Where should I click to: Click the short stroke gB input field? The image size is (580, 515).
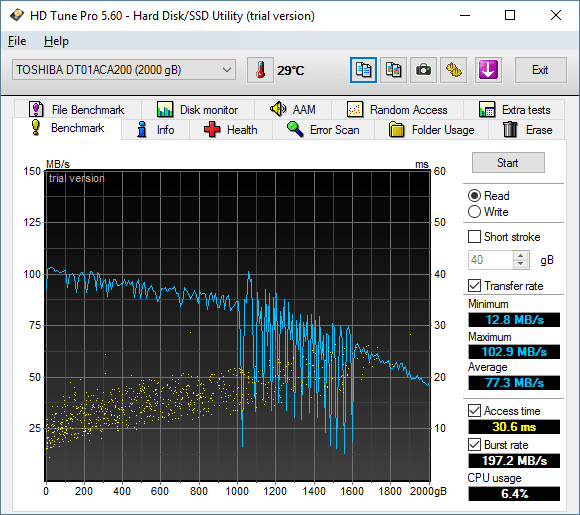(490, 260)
